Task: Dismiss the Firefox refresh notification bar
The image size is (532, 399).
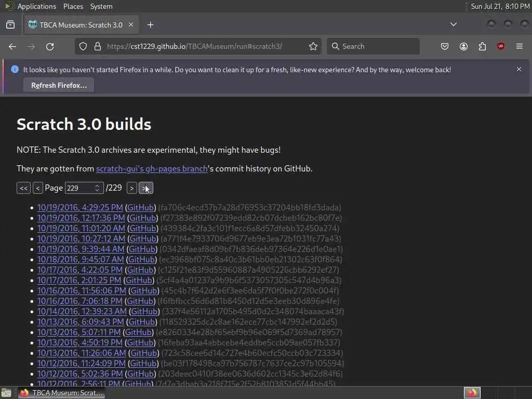Action: click(x=519, y=69)
